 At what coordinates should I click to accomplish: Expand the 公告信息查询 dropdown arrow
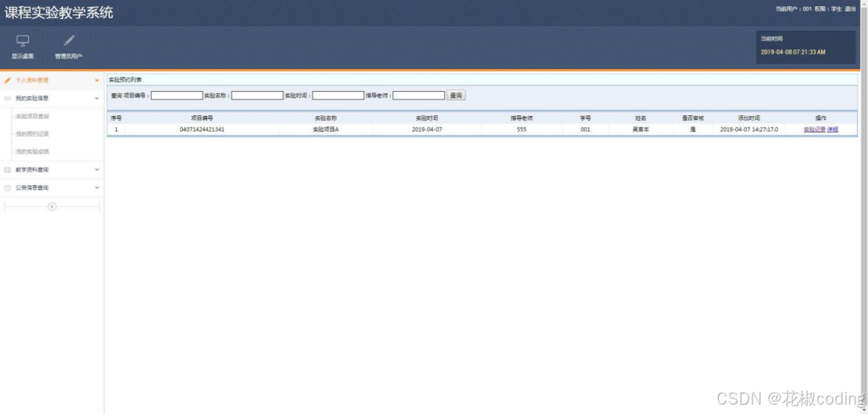click(97, 188)
